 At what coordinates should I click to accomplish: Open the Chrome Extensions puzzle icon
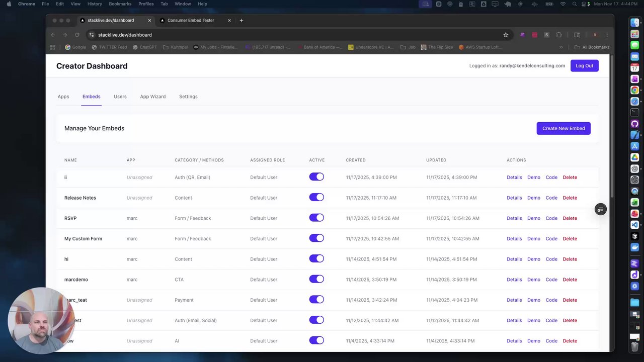tap(559, 35)
